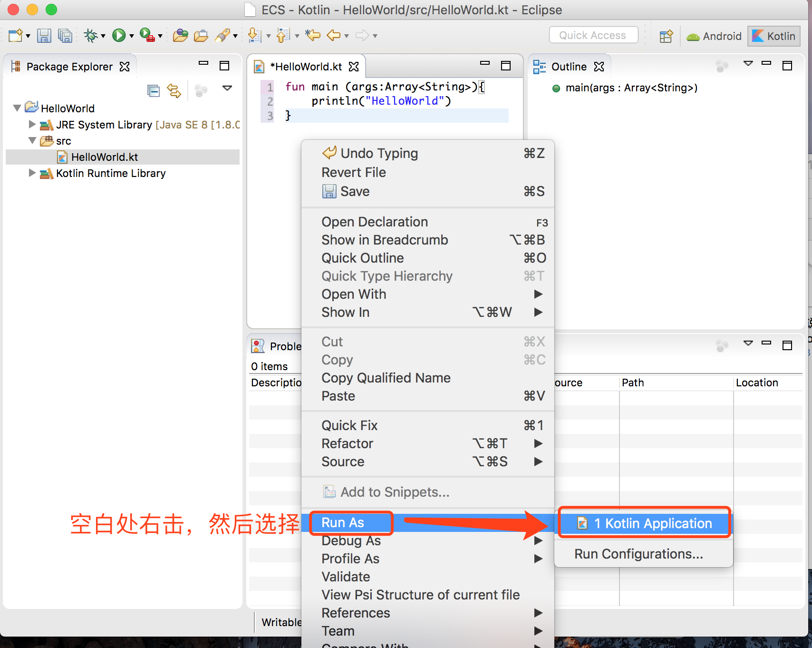The height and width of the screenshot is (648, 812).
Task: Open the Profile As submenu
Action: coord(428,559)
